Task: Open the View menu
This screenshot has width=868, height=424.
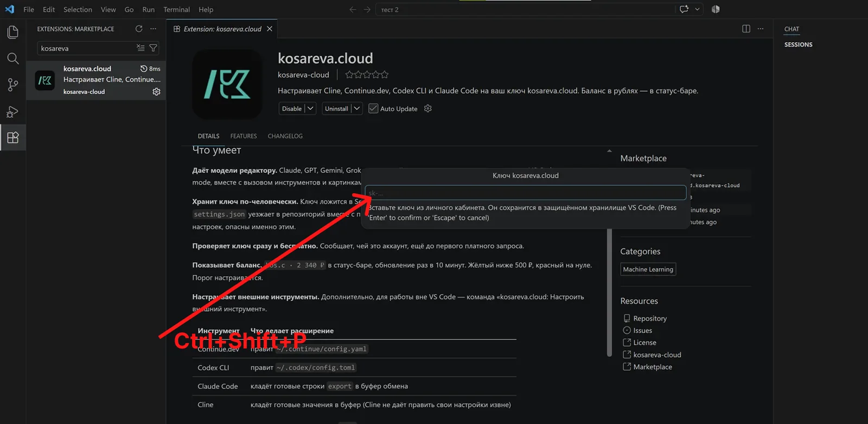Action: point(108,9)
